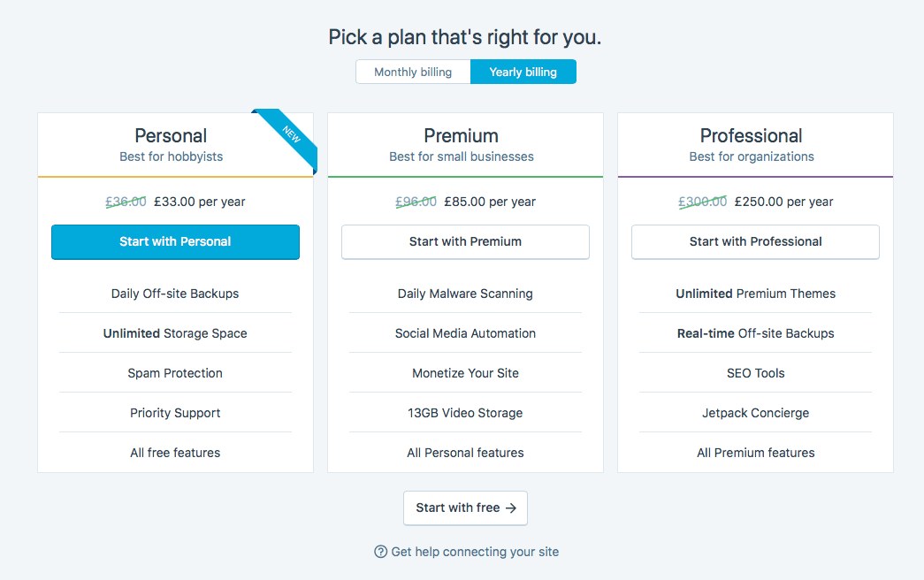Click Jetpack Concierge feature
The width and height of the screenshot is (924, 580).
755,413
